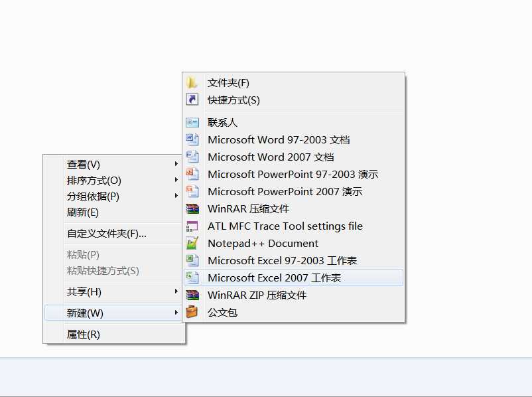Click the WinRAR ZIP archive icon
532x397 pixels.
pyautogui.click(x=192, y=295)
